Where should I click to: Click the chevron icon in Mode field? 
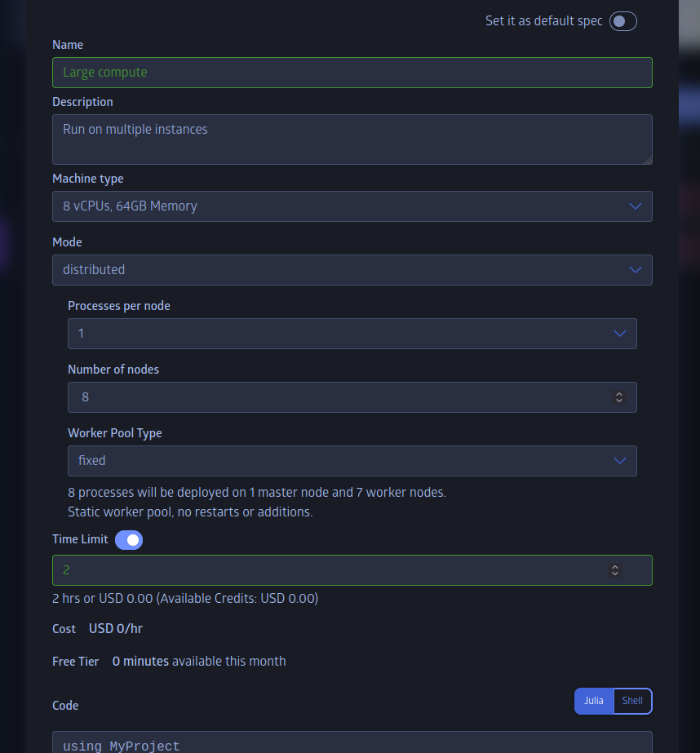pos(636,270)
